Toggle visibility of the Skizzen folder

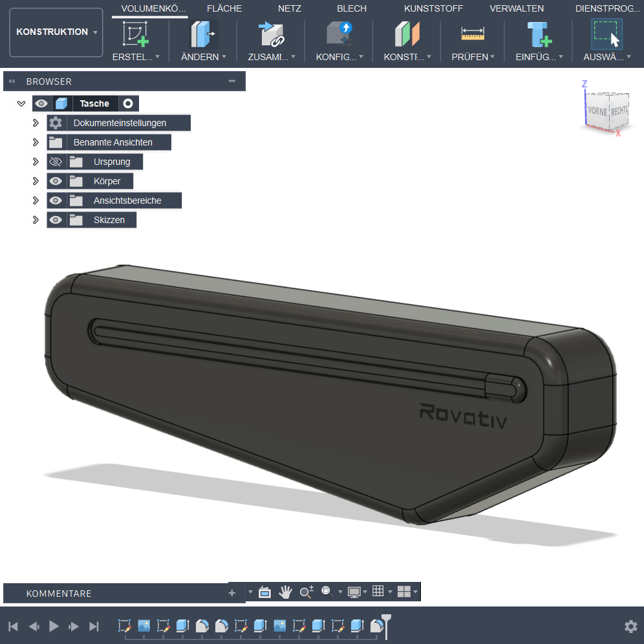[56, 220]
